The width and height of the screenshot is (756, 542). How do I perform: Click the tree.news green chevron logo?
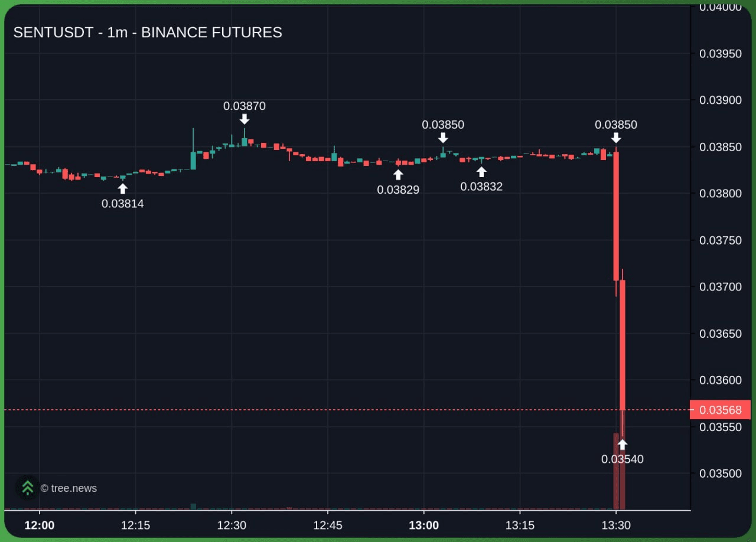point(27,488)
